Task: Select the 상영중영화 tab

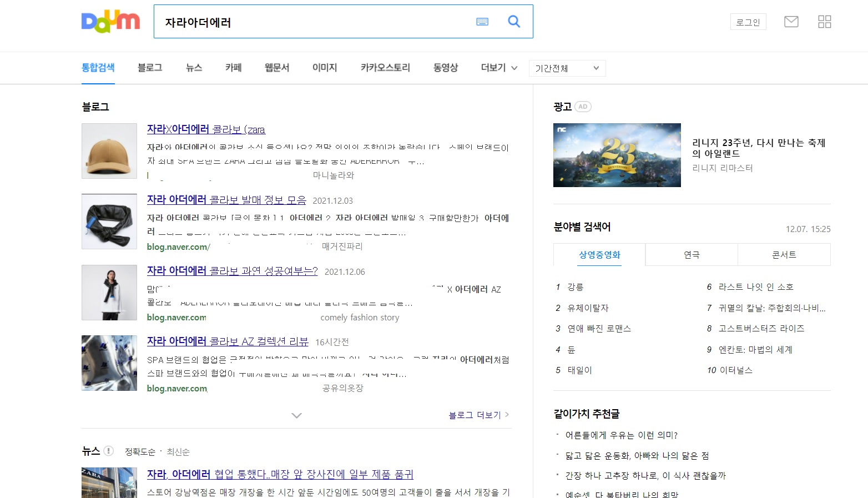Action: (599, 255)
